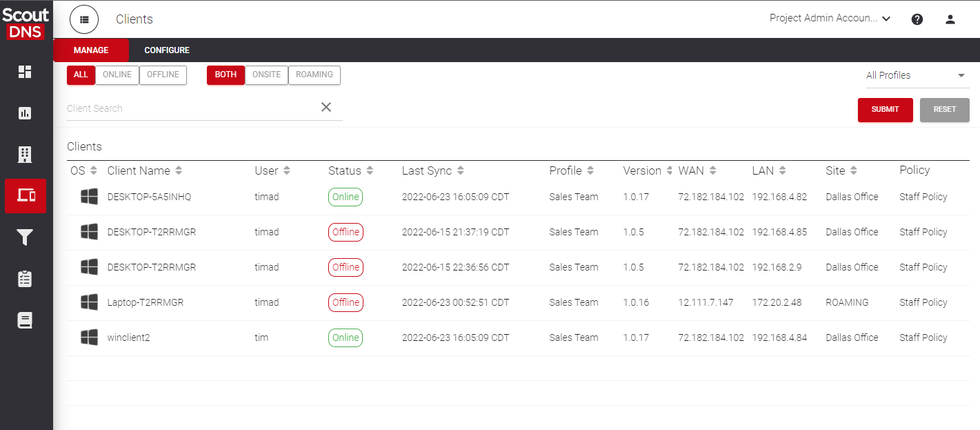Click the ScoutDNS logo
The image size is (980, 430).
coord(26,23)
